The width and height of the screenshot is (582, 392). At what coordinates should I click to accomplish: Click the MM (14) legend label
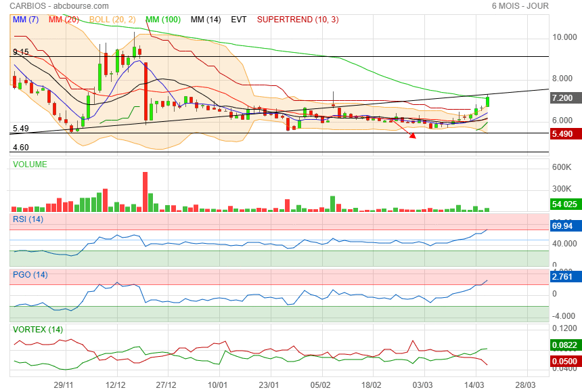(206, 20)
